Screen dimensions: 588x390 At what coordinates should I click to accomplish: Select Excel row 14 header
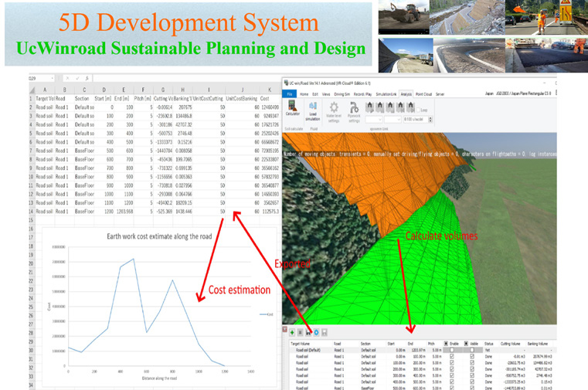tap(32, 212)
